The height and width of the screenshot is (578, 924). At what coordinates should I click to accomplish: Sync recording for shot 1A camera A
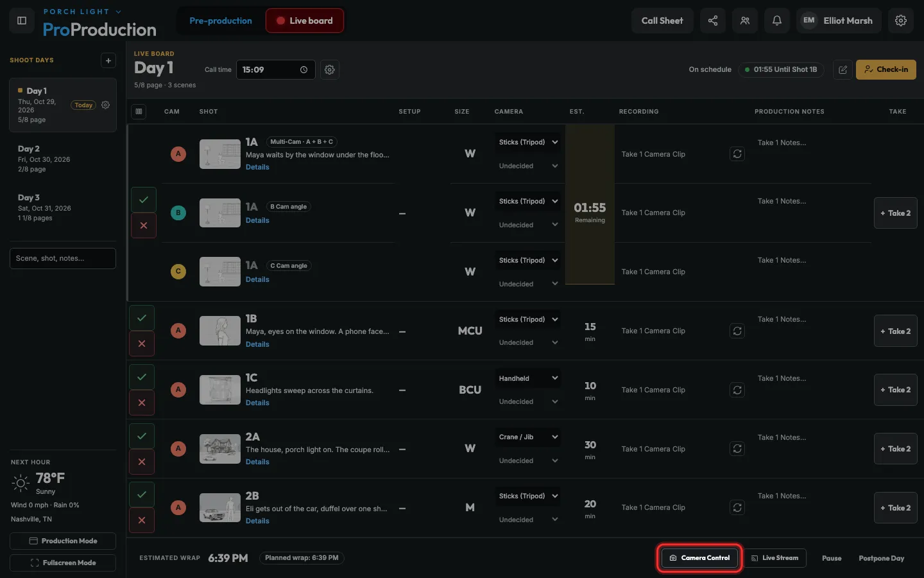click(x=737, y=154)
